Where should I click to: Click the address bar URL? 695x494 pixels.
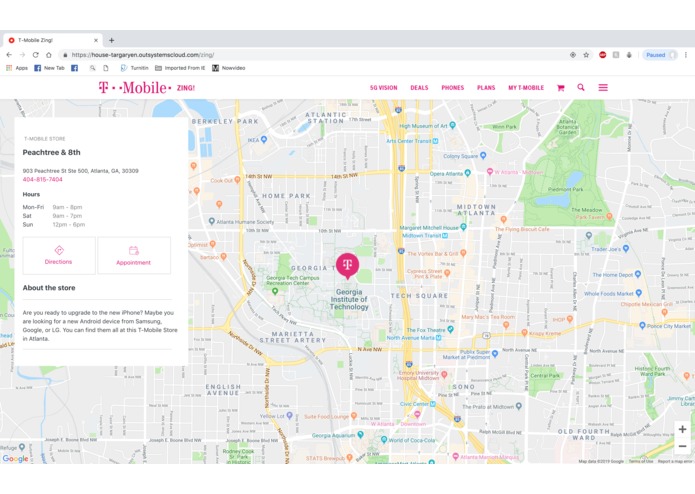143,55
